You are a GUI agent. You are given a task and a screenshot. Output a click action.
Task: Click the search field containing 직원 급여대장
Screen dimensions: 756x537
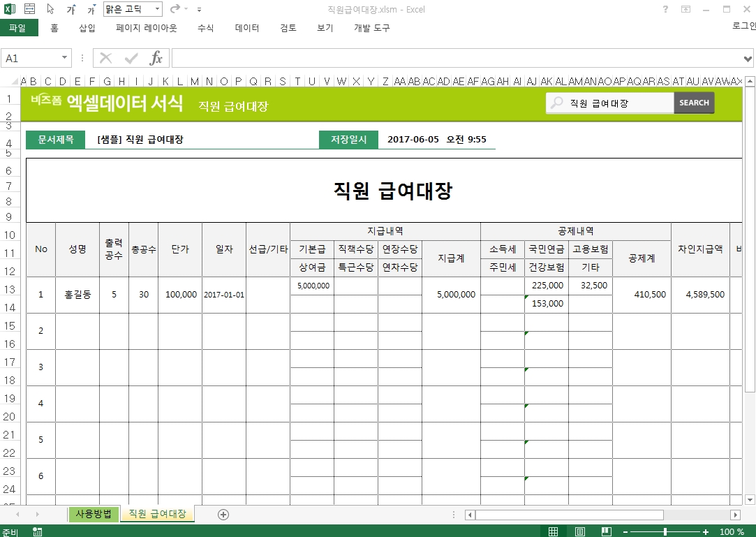click(x=609, y=103)
